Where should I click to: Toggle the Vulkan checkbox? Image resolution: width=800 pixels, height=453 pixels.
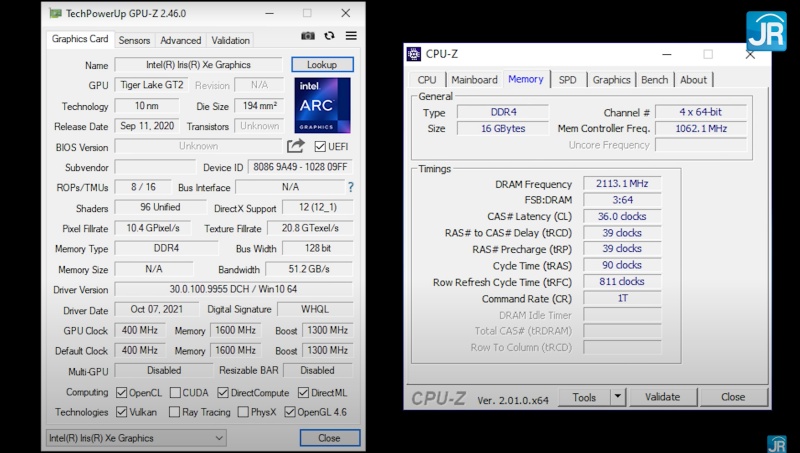(x=121, y=412)
